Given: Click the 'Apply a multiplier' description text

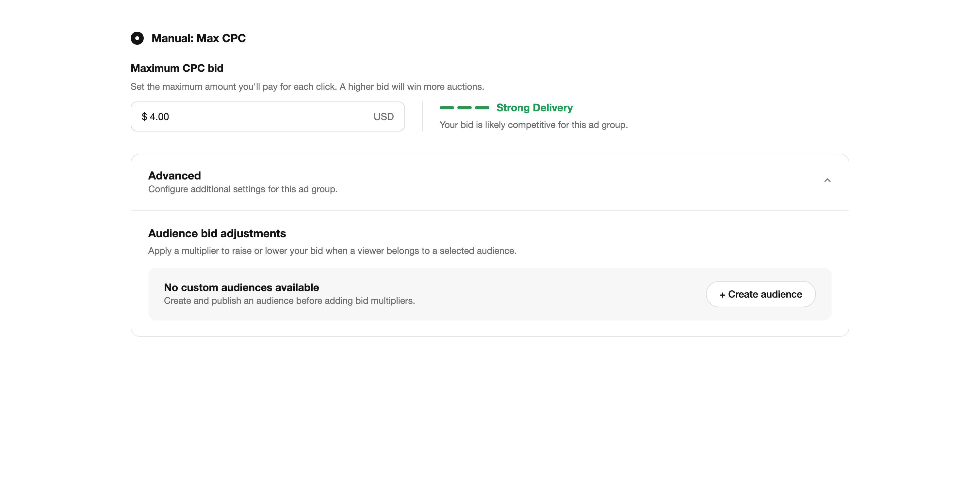Looking at the screenshot, I should 332,251.
